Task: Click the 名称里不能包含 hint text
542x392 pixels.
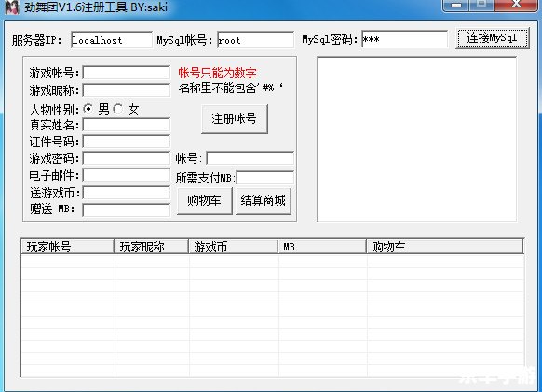Action: pyautogui.click(x=231, y=88)
